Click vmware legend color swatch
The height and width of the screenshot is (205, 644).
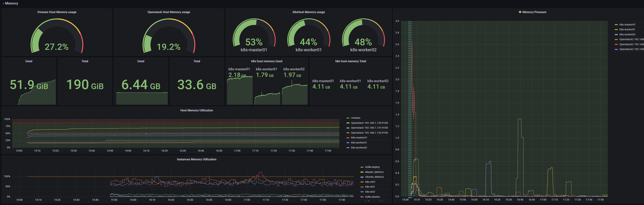348,118
